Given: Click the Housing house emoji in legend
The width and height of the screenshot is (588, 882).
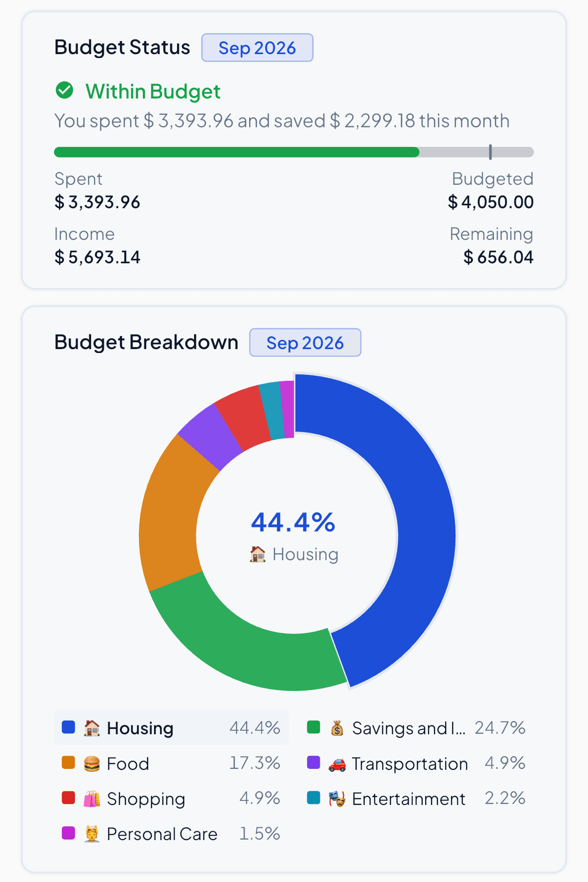Looking at the screenshot, I should pyautogui.click(x=92, y=728).
